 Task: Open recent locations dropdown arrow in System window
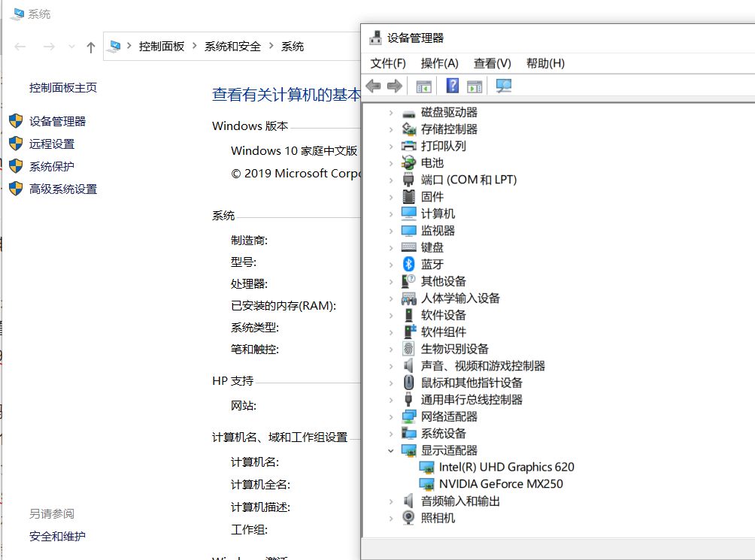[71, 47]
